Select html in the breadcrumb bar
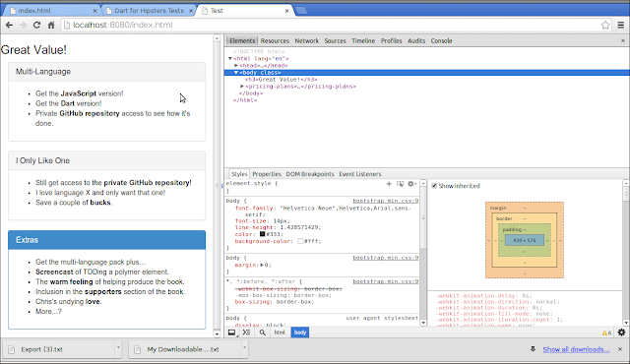 [280, 333]
